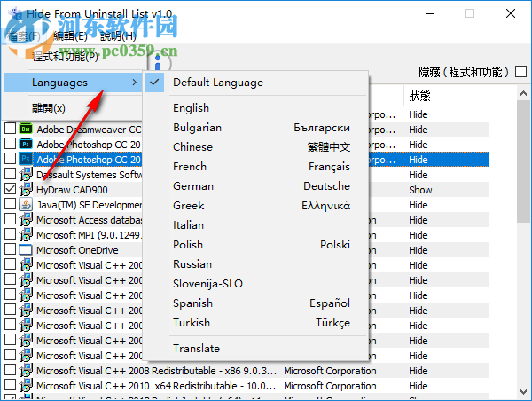
Task: Select Microsoft Visual C++ 2010 x64 Redistributable row
Action: 156,386
